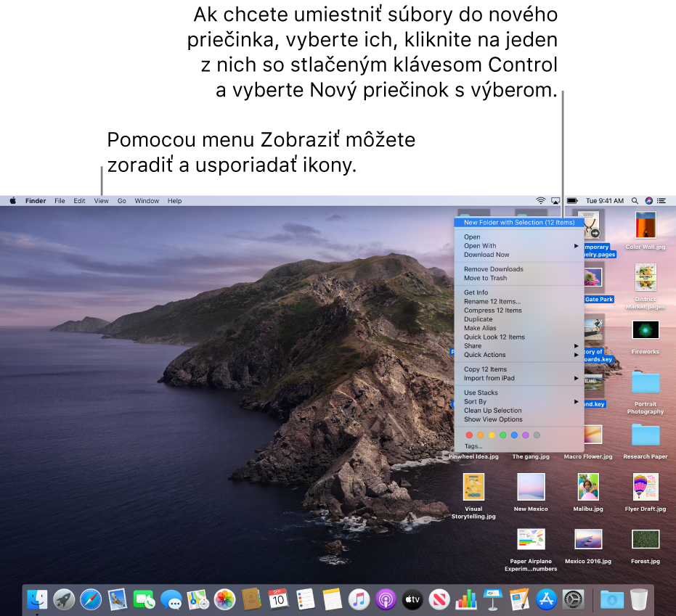Apply the green tag color

pos(502,435)
